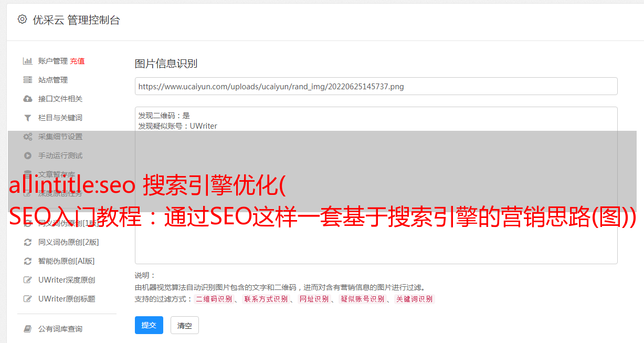The image size is (644, 343).
Task: Click the gear icon beside 优采云 管理控制台
Action: pos(22,19)
